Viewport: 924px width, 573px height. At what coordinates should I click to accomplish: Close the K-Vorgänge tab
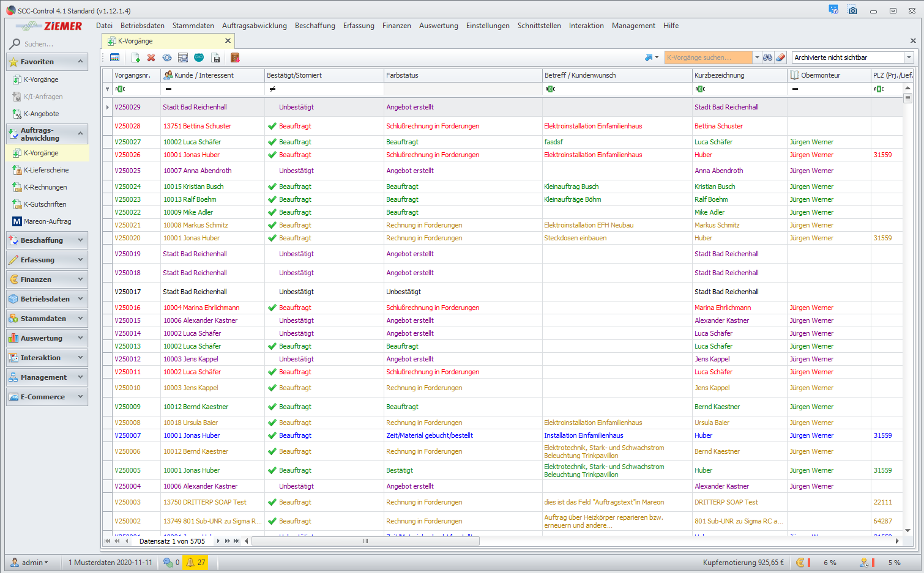click(x=228, y=41)
